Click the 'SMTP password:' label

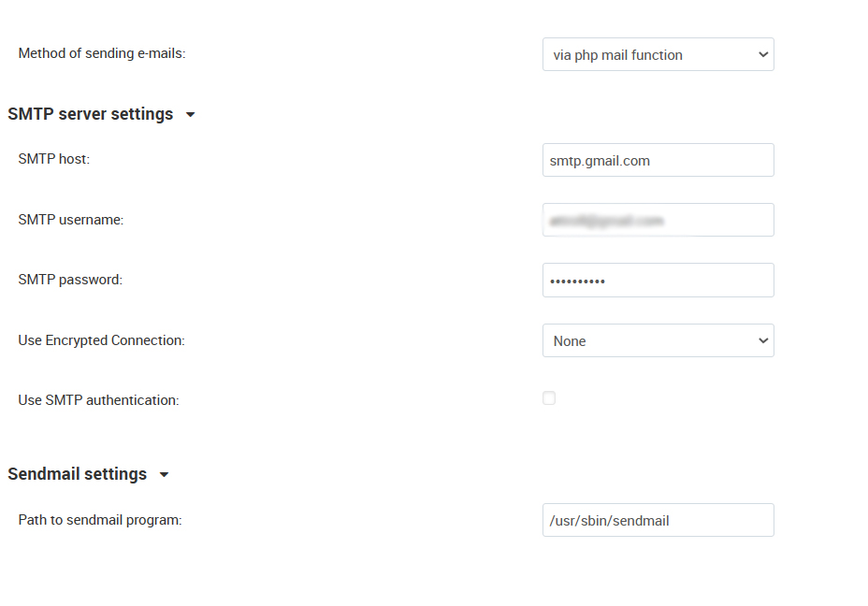[70, 280]
